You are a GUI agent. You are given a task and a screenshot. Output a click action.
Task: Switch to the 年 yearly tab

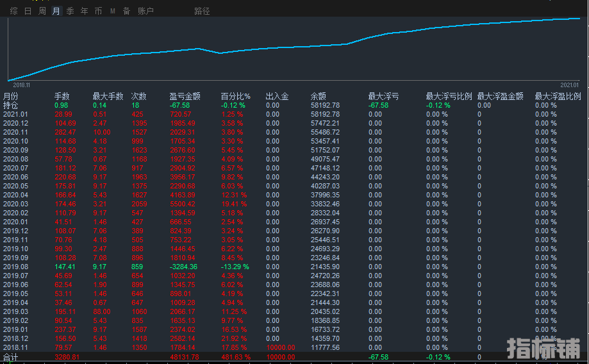(x=84, y=12)
